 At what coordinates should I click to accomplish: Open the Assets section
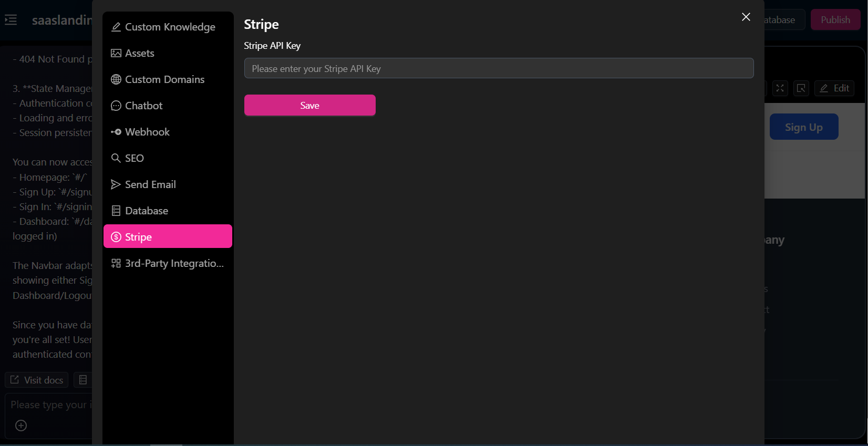pos(168,53)
